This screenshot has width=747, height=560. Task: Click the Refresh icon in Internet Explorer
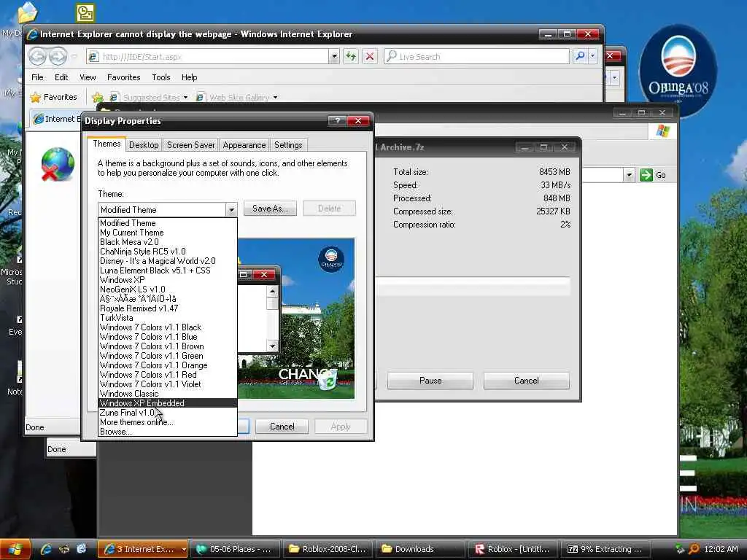(351, 57)
